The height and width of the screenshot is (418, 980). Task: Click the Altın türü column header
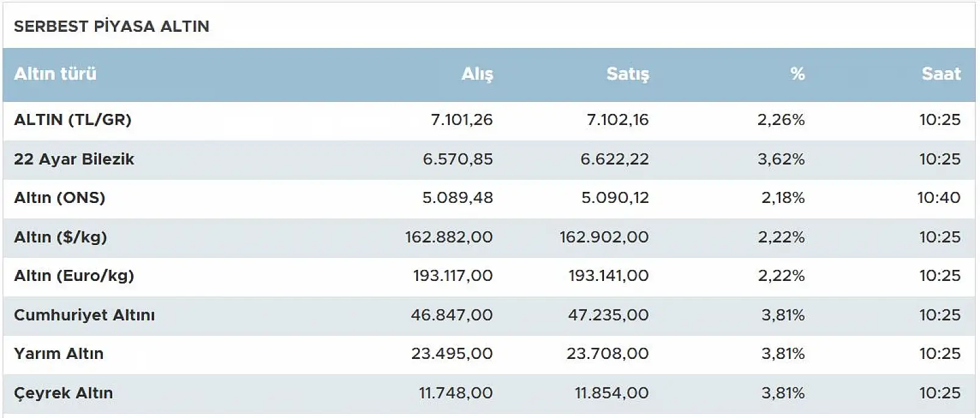point(55,74)
